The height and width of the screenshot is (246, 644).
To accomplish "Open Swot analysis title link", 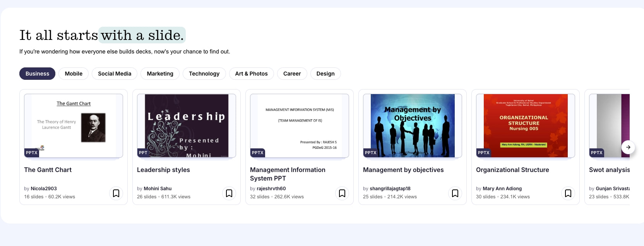I will coord(609,170).
